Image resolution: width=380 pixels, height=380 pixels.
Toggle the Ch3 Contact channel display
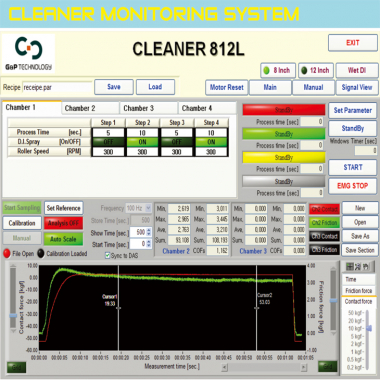tap(324, 236)
